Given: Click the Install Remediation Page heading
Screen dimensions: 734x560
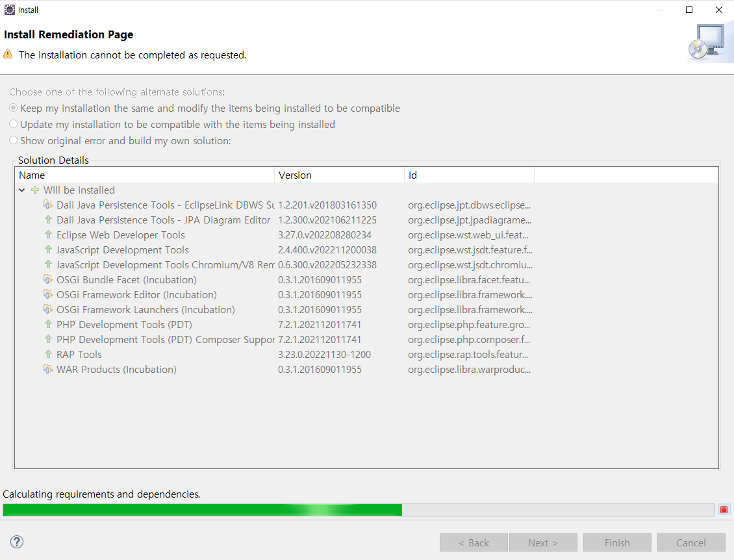Looking at the screenshot, I should 68,34.
